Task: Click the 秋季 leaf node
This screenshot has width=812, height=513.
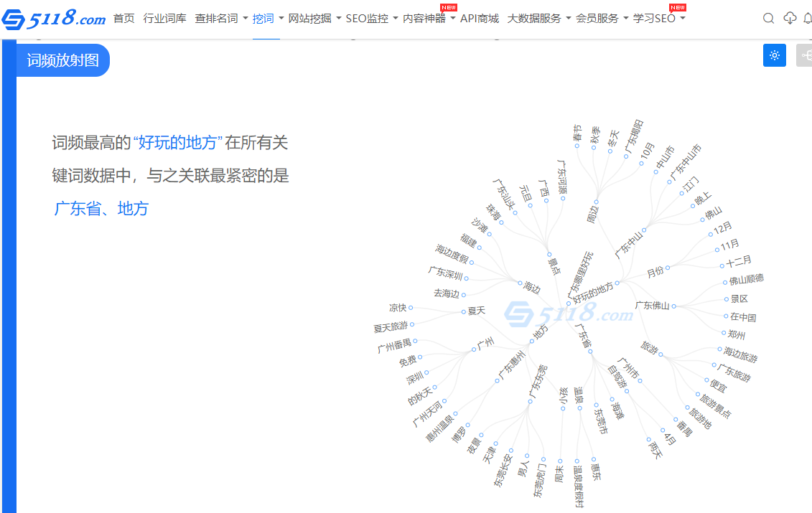Action: 595,135
